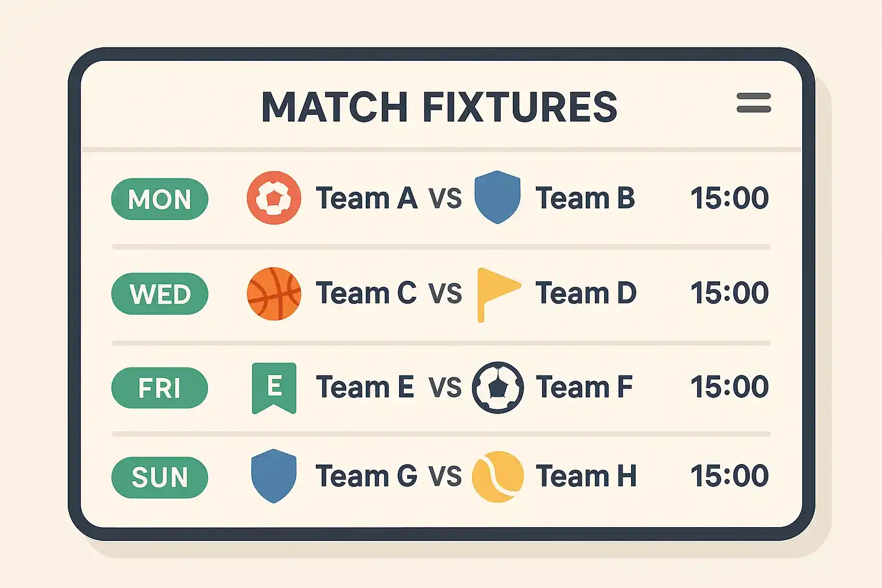Select the WED day pill
Screen dimensions: 882x588
[x=160, y=294]
